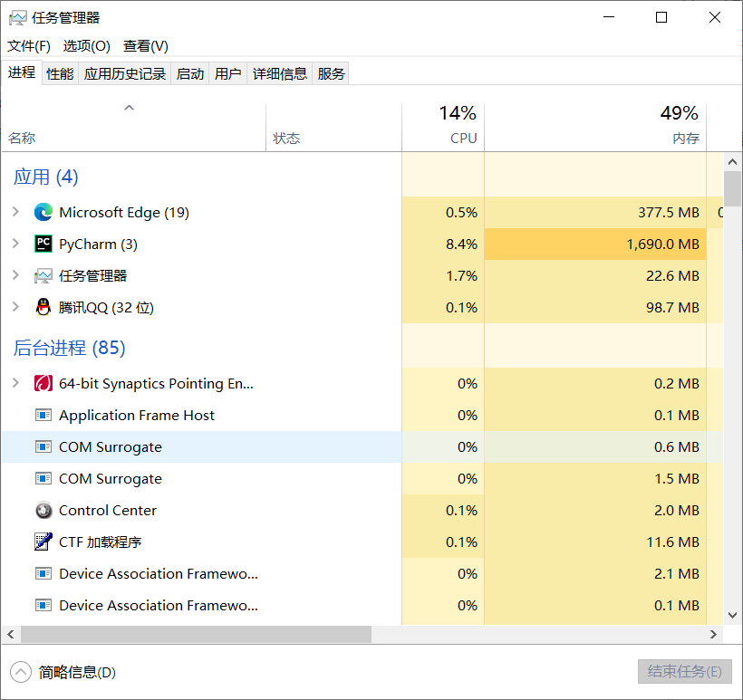Click the Control Center process icon
This screenshot has height=700, width=743.
point(43,510)
